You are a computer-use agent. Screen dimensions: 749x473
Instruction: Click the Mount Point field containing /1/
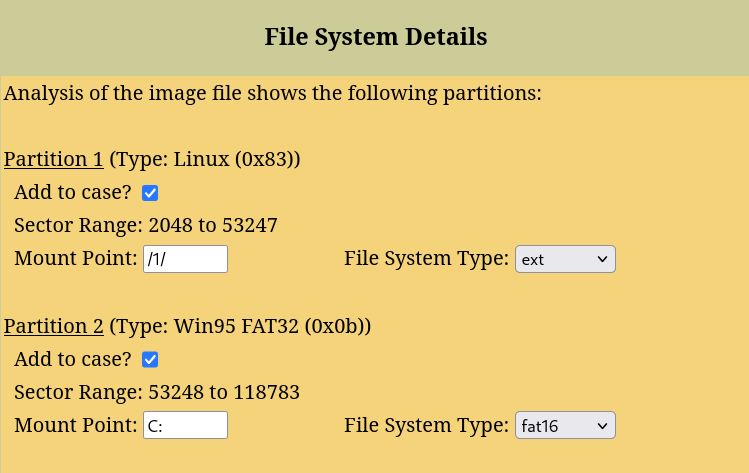[186, 260]
